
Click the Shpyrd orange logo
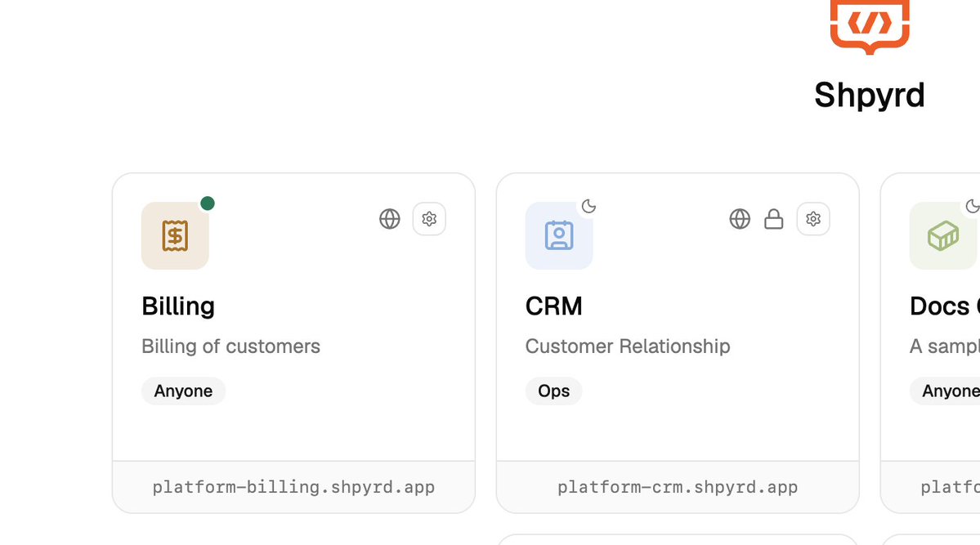(870, 26)
